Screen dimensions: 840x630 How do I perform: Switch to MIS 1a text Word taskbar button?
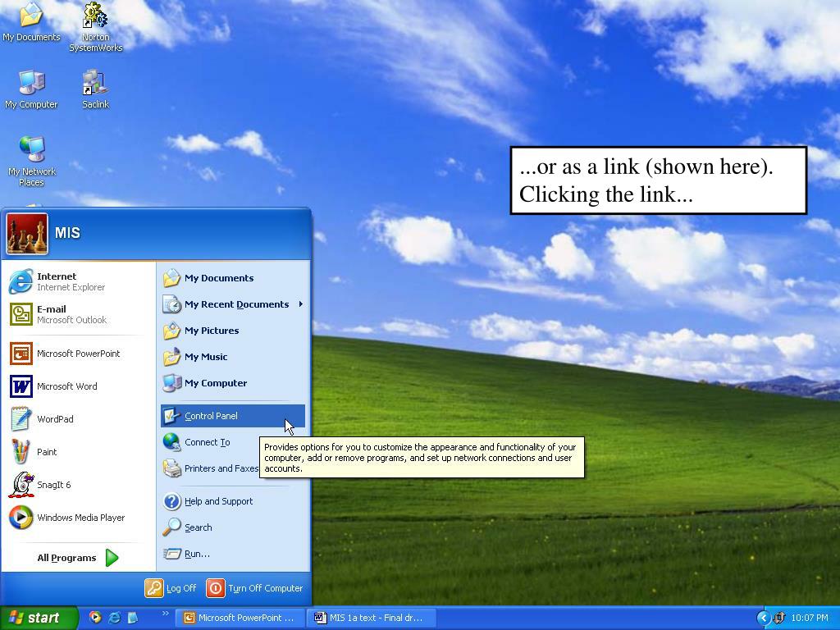[x=371, y=618]
